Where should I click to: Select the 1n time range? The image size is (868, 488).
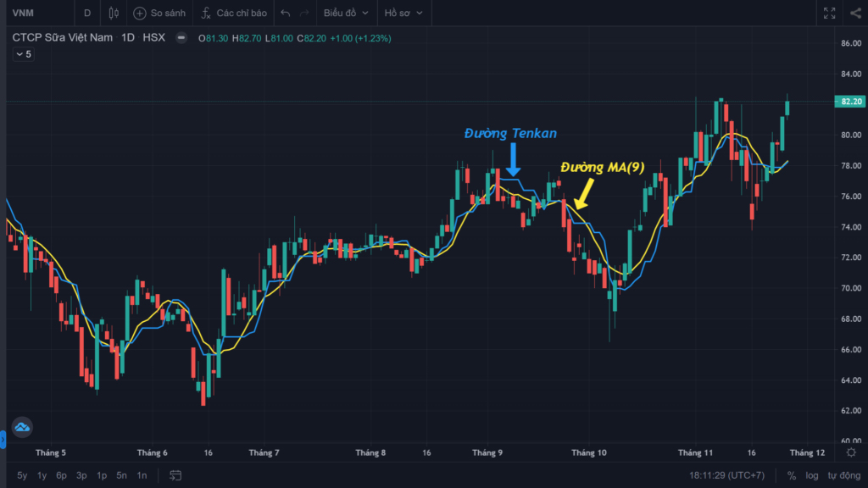142,475
